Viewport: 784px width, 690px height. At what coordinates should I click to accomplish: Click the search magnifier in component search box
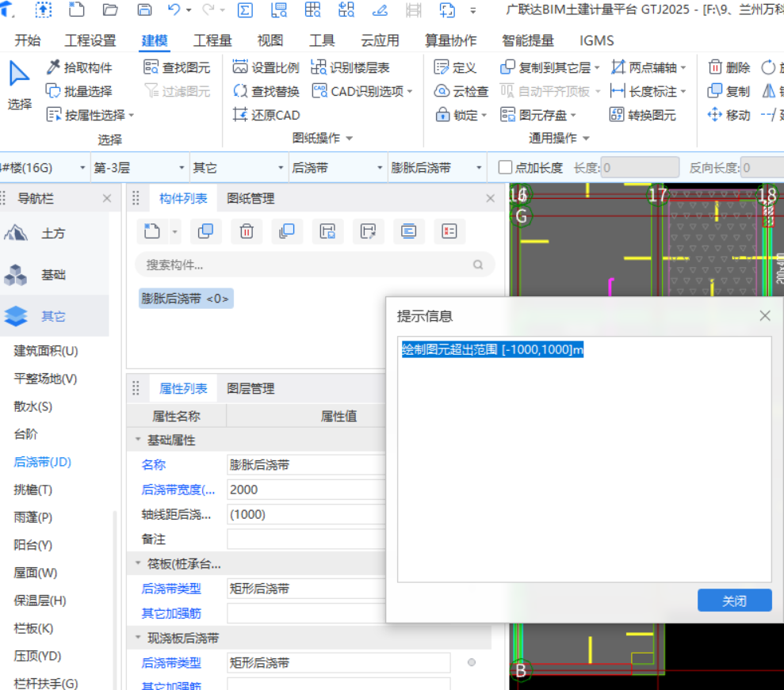(478, 265)
